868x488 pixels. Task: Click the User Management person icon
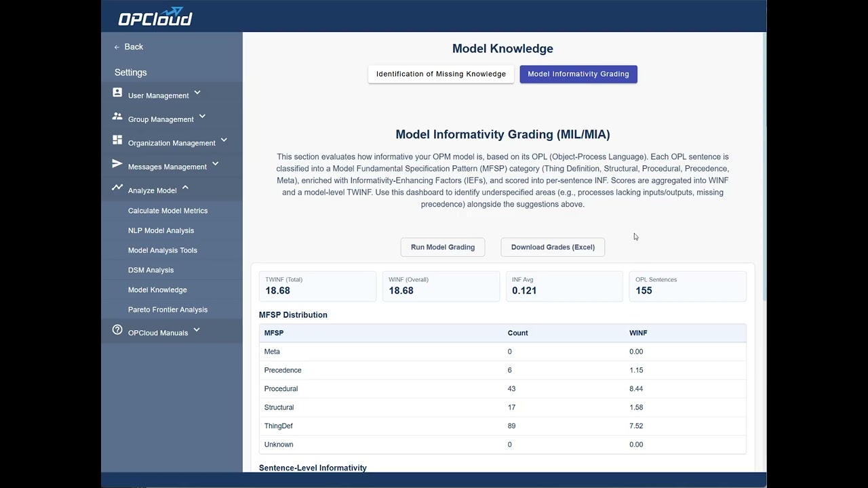[x=117, y=93]
